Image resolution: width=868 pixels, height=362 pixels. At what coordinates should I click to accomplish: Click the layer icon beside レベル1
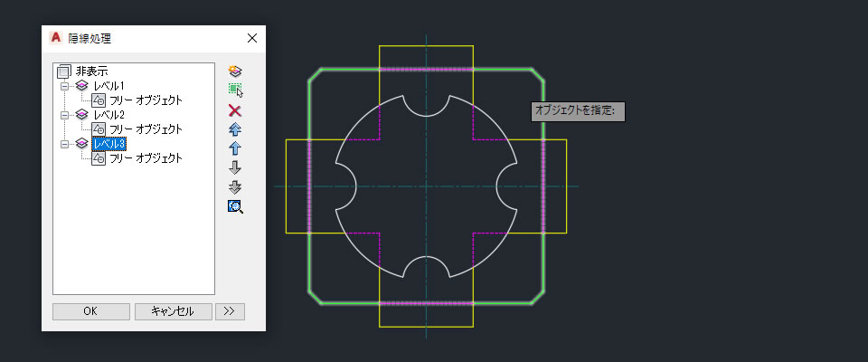(x=82, y=86)
